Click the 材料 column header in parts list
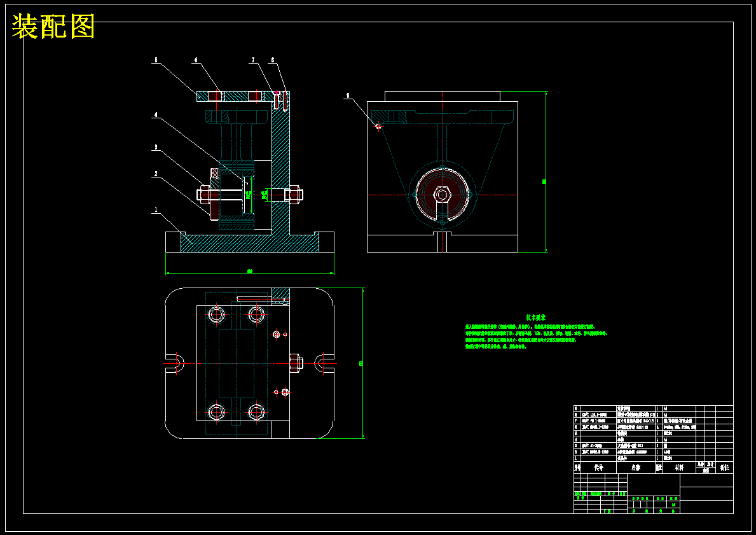This screenshot has width=756, height=535. 679,468
